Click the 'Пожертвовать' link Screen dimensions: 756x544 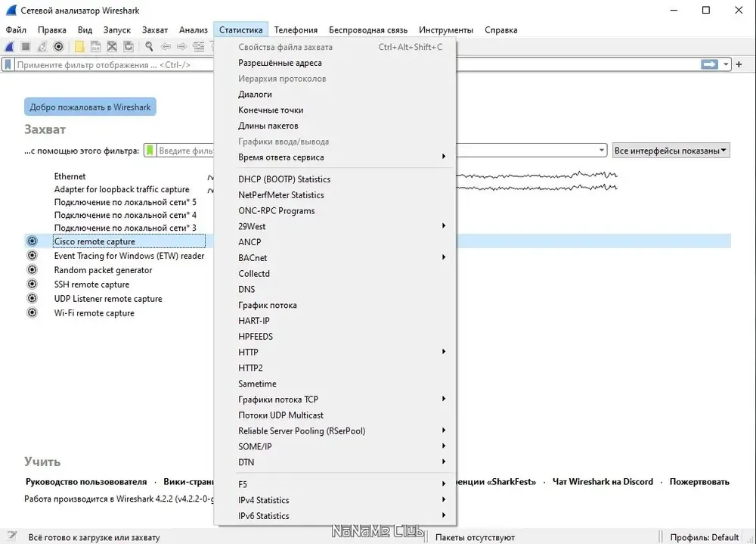click(699, 482)
